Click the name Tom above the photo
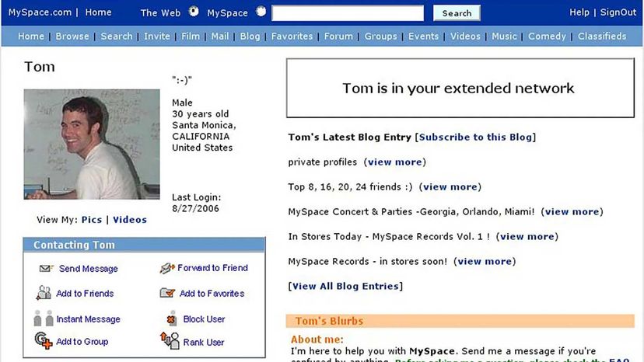This screenshot has width=644, height=362. pyautogui.click(x=40, y=67)
